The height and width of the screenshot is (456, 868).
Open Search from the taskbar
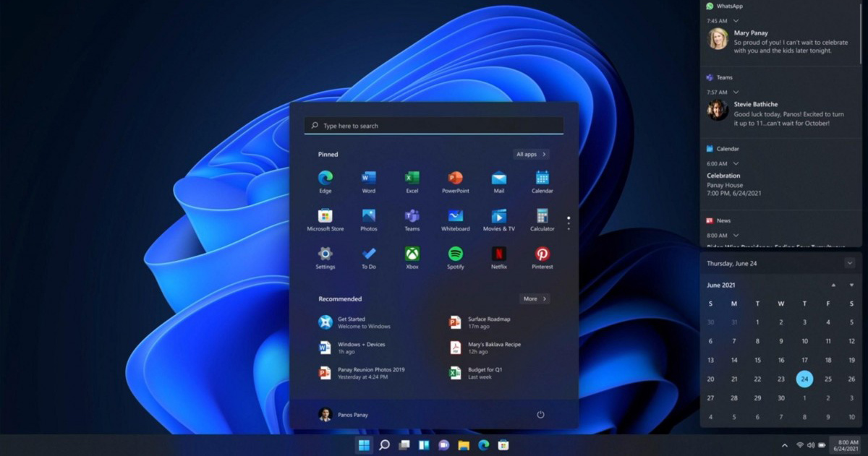[384, 445]
